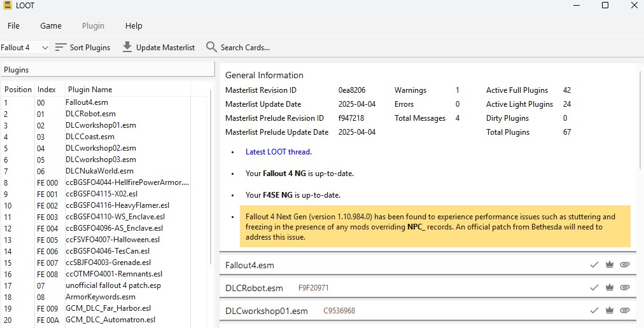The width and height of the screenshot is (644, 328).
Task: Open the Help menu
Action: (x=134, y=25)
